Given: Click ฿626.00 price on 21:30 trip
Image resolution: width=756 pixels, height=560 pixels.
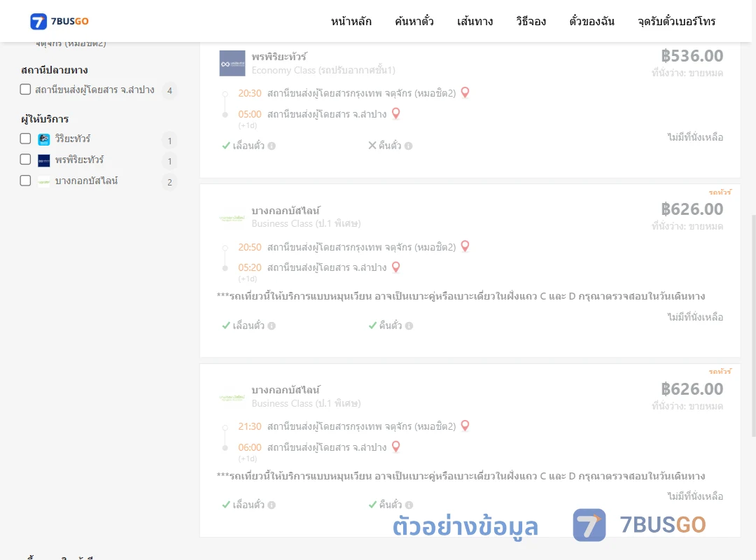Looking at the screenshot, I should 692,389.
